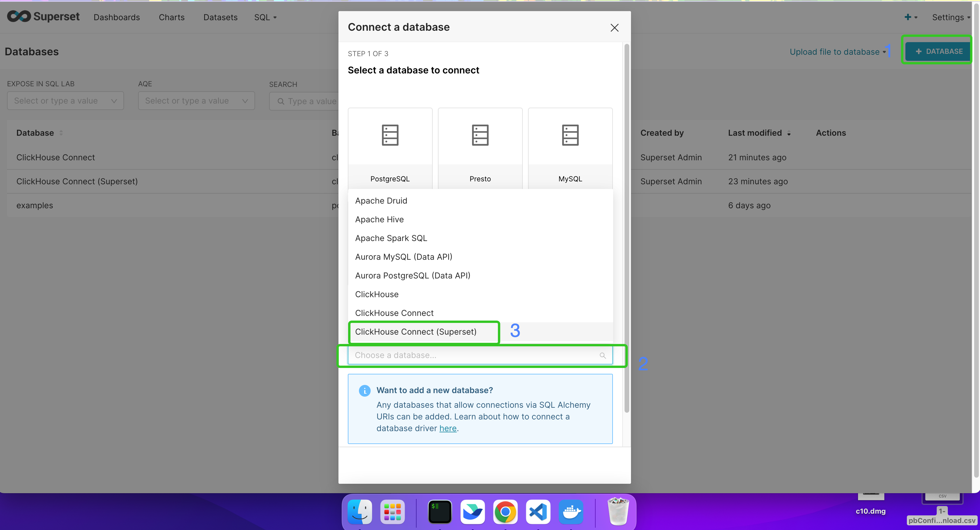
Task: Click search icon in Choose a database field
Action: 603,355
